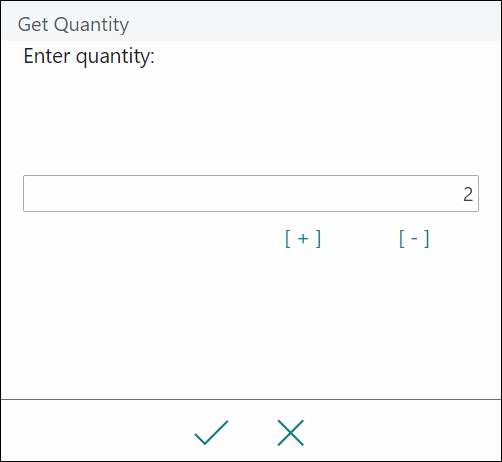Place cursor in the empty part of the quantity field
Viewport: 502px width, 462px height.
(233, 193)
